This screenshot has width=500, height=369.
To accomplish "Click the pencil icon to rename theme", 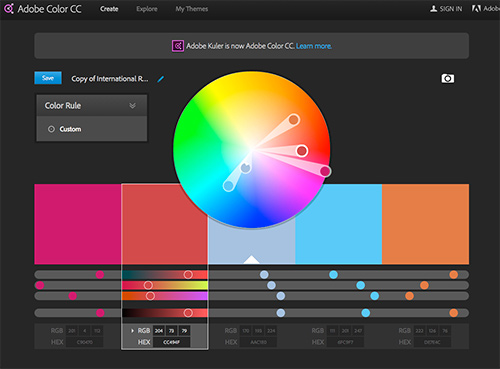I will [x=161, y=79].
